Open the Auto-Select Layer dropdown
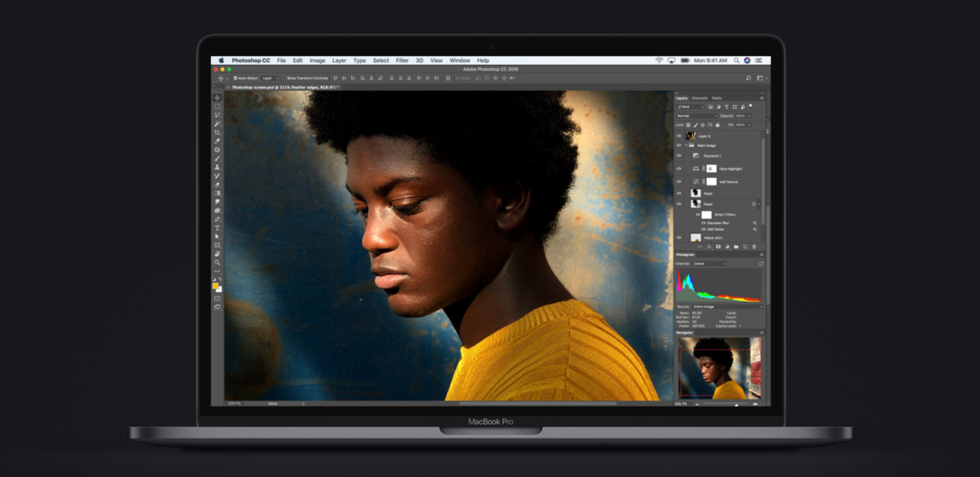The image size is (980, 477). click(x=269, y=78)
